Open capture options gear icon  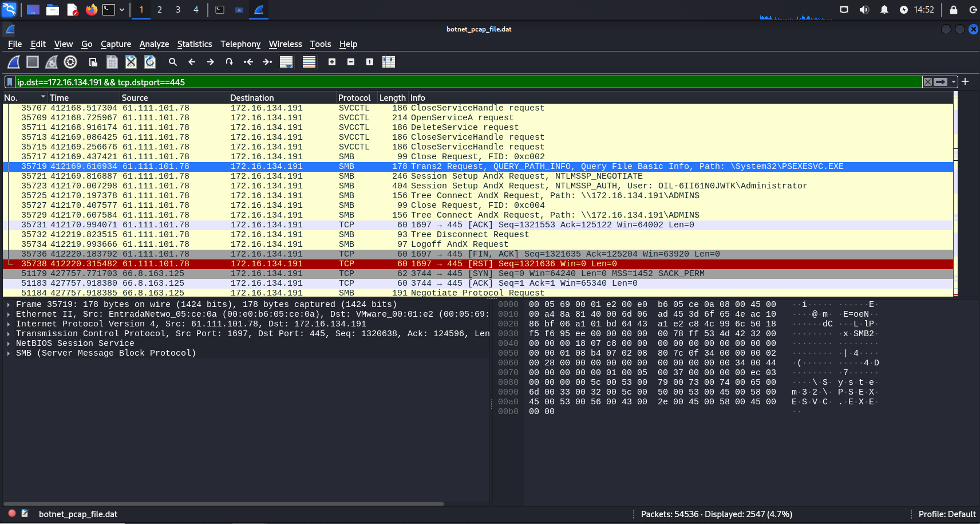(x=70, y=62)
